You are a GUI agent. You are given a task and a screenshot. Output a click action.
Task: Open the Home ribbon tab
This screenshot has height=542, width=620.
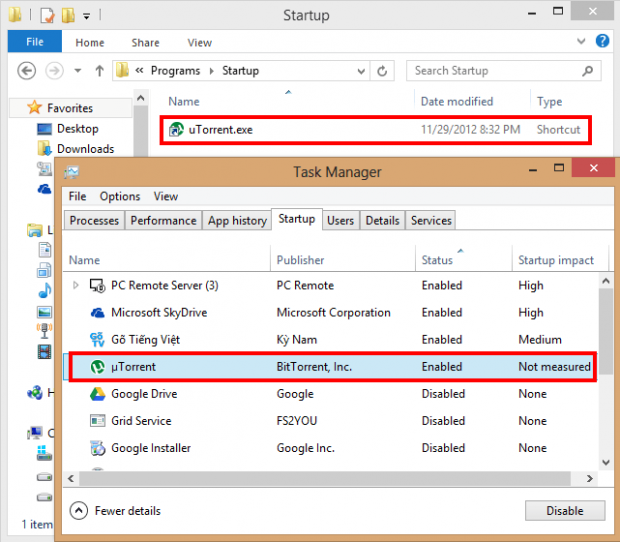coord(90,43)
